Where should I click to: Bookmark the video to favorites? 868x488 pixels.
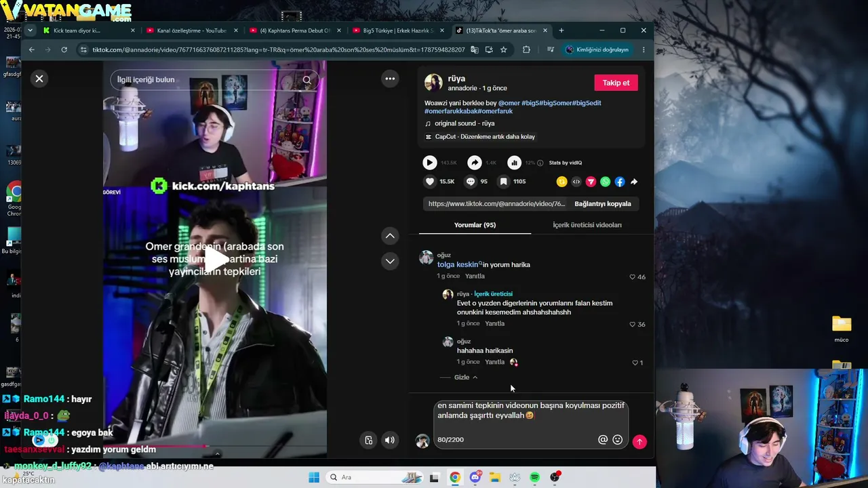pyautogui.click(x=503, y=182)
